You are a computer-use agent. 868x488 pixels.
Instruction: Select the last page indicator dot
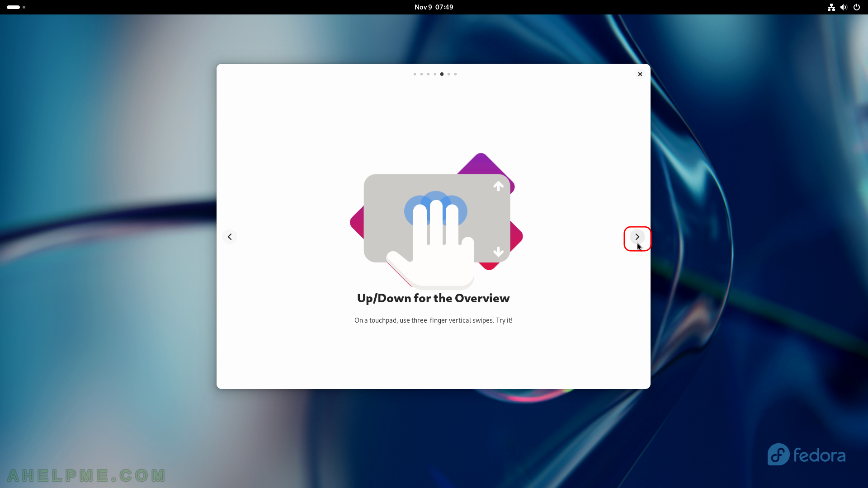pyautogui.click(x=455, y=74)
